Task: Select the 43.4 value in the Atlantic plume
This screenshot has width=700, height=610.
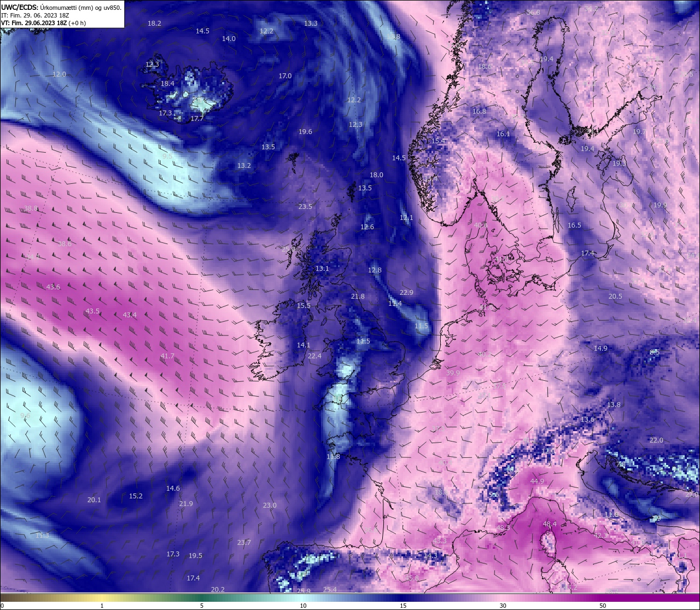Action: coord(130,315)
